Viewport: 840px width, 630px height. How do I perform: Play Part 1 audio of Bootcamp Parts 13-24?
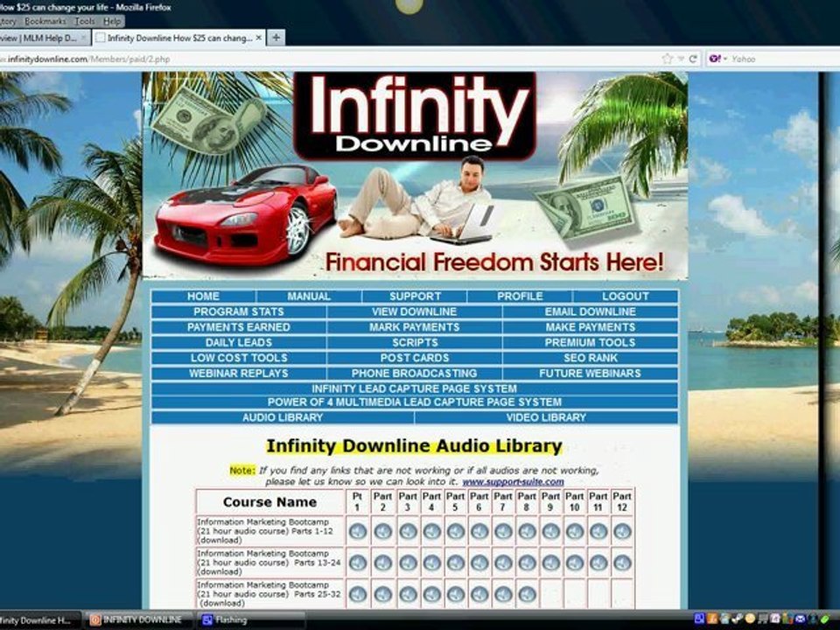pos(357,563)
